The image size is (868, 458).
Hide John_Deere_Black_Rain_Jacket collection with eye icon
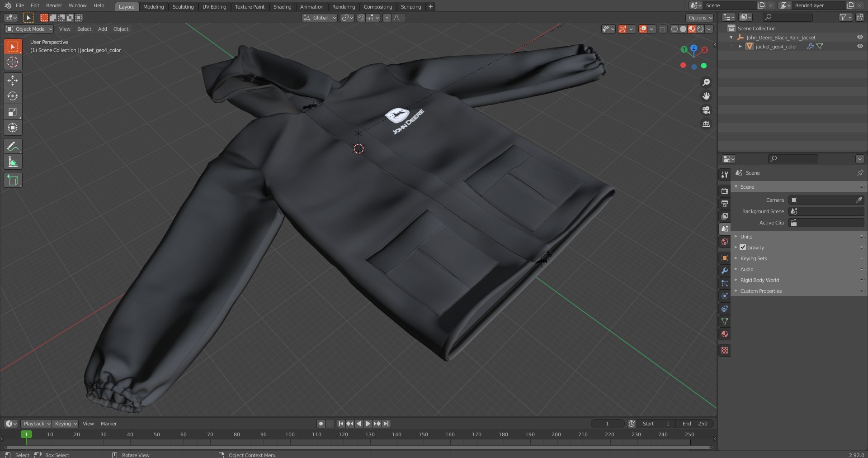tap(860, 37)
